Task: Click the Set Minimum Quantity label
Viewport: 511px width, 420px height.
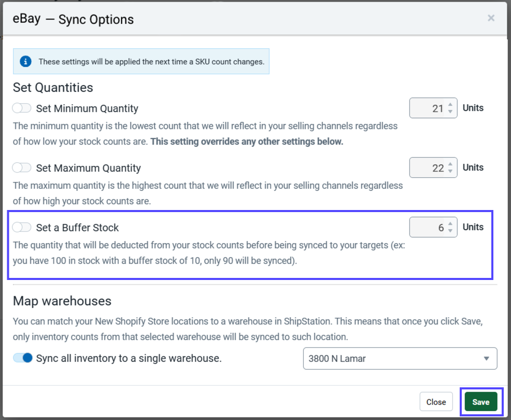Action: tap(87, 108)
